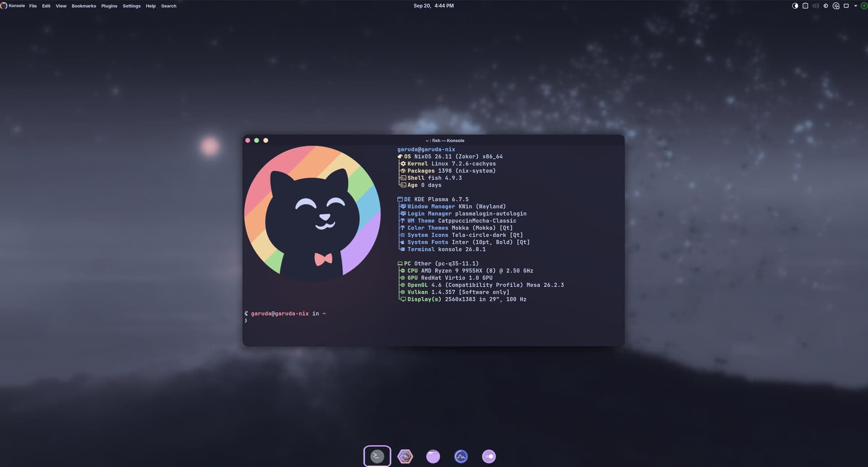Open the clock showing Sep 20, 4:44 PM
The width and height of the screenshot is (868, 467).
point(434,6)
